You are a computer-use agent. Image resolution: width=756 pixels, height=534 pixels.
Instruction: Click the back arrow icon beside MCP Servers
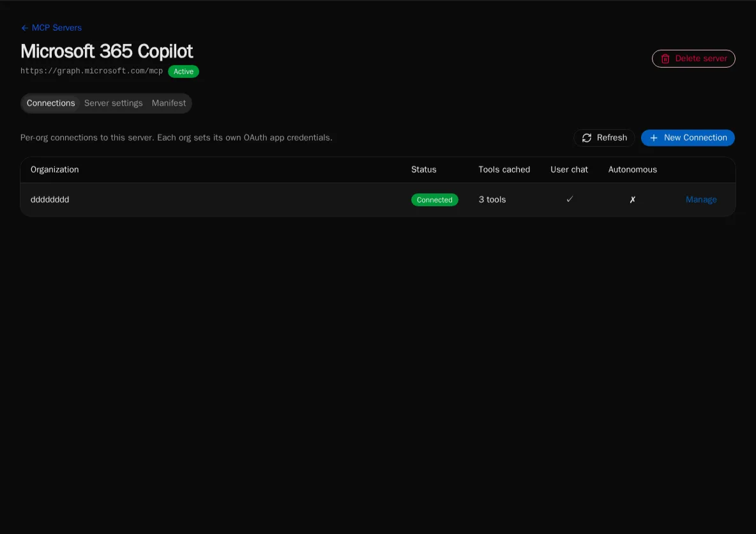(x=25, y=28)
